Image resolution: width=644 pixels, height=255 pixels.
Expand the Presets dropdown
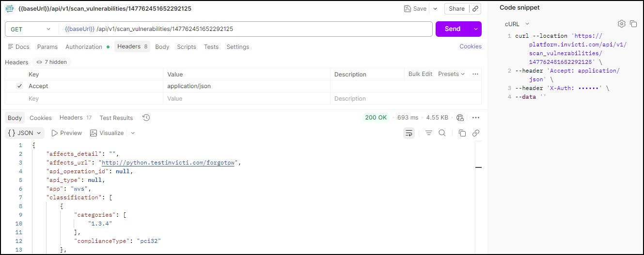[x=451, y=74]
